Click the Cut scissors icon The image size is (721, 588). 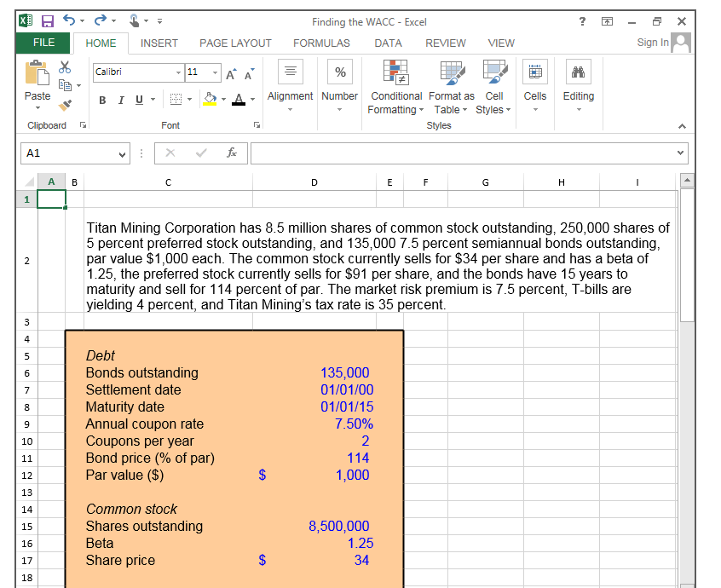tap(63, 65)
